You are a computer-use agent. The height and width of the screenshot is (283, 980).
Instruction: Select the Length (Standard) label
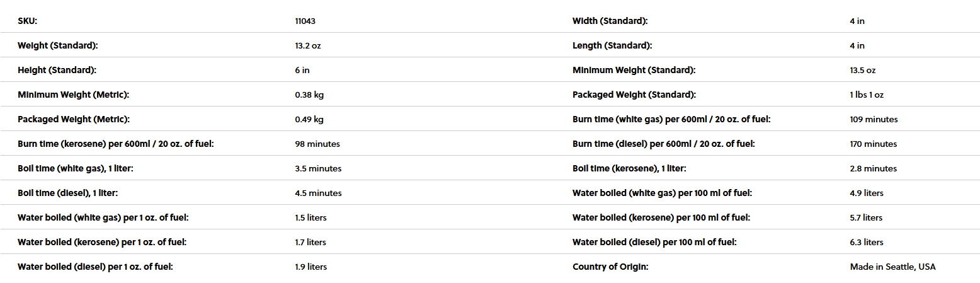pyautogui.click(x=612, y=45)
